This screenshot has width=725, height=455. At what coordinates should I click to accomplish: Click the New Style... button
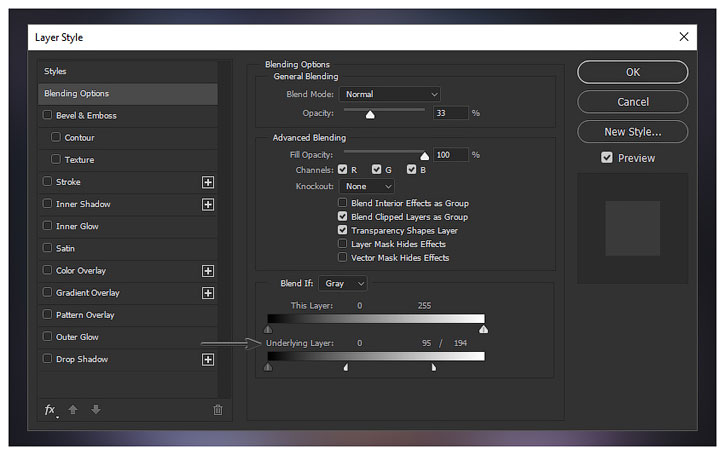(633, 132)
